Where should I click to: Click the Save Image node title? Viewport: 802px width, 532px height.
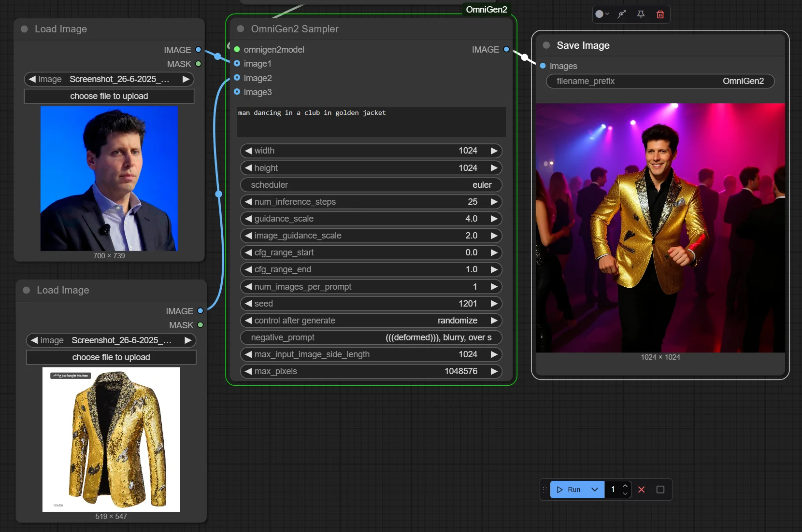click(583, 45)
